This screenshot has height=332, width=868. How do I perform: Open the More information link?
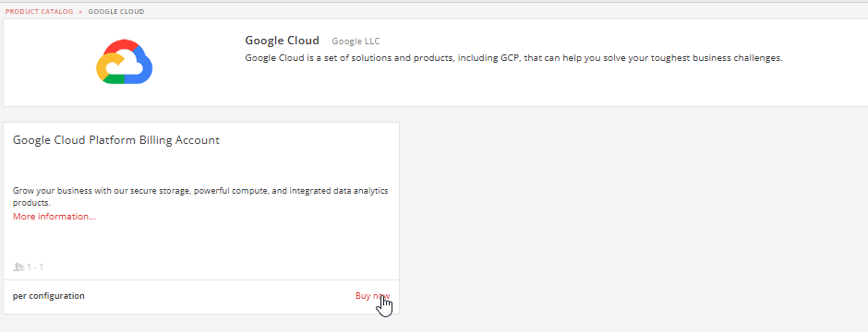[x=54, y=217]
